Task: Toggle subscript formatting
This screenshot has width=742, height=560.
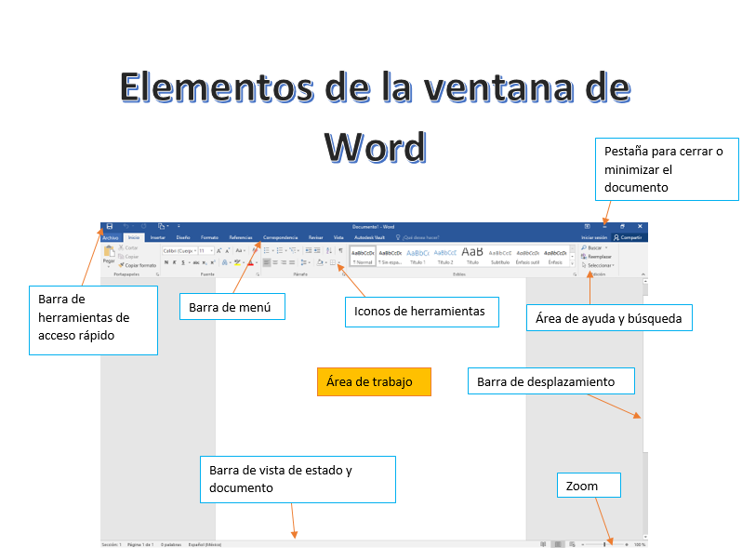Action: 205,262
